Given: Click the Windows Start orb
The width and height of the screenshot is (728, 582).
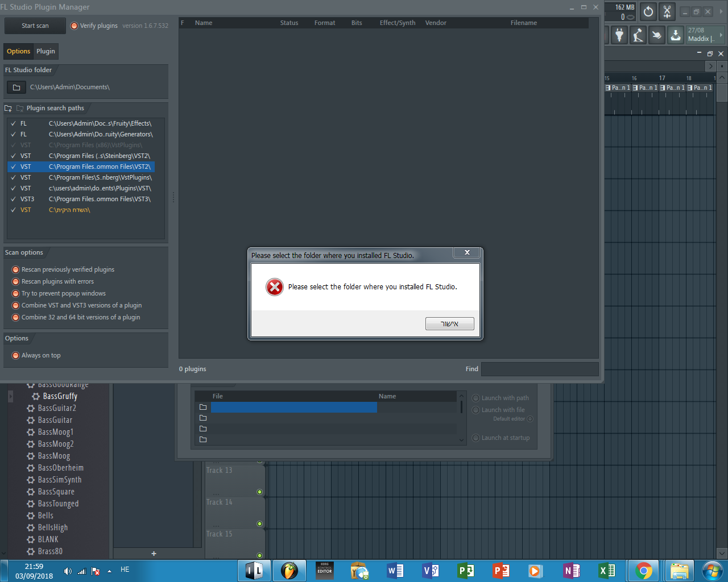Looking at the screenshot, I should (x=712, y=571).
